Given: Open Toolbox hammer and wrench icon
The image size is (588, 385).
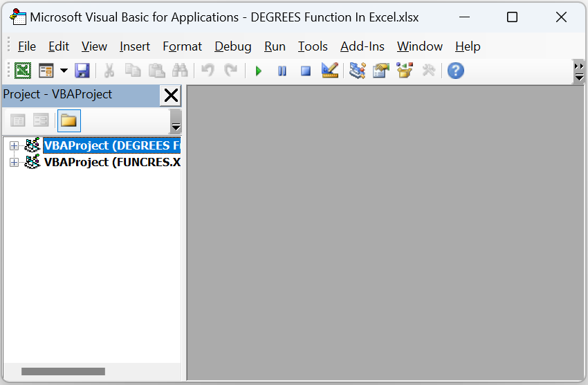Looking at the screenshot, I should 429,71.
